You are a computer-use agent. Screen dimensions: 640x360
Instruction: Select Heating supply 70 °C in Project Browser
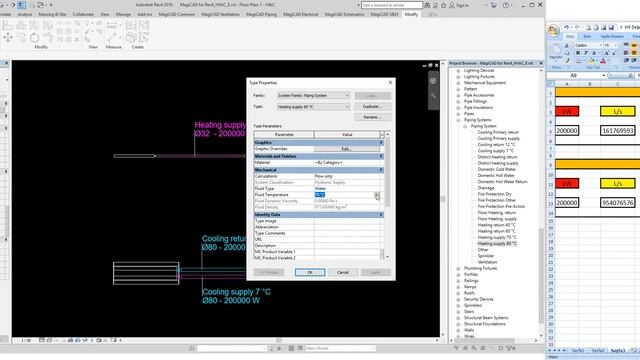tap(497, 238)
